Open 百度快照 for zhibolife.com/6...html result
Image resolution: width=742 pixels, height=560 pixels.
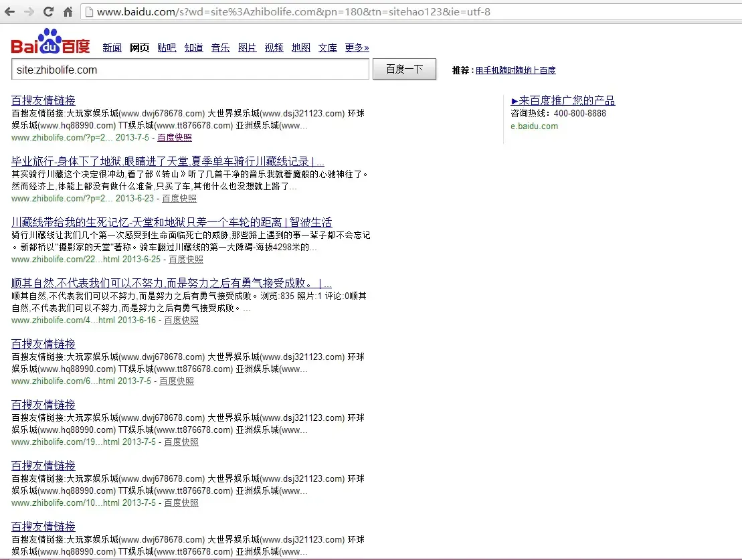[x=177, y=381]
